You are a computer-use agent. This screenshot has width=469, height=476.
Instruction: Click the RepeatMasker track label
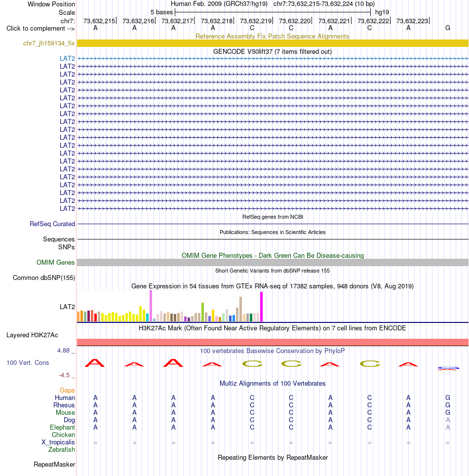coord(54,465)
